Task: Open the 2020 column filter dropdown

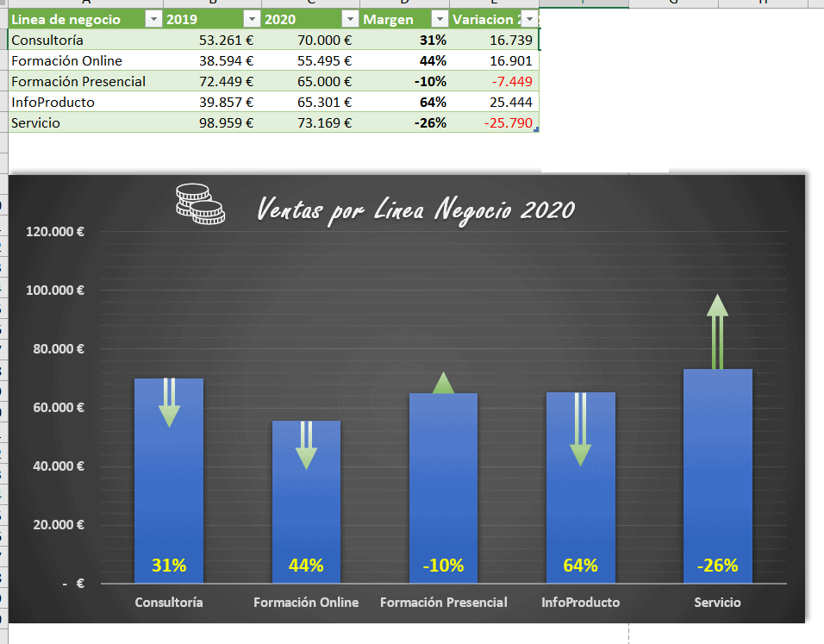Action: [349, 20]
